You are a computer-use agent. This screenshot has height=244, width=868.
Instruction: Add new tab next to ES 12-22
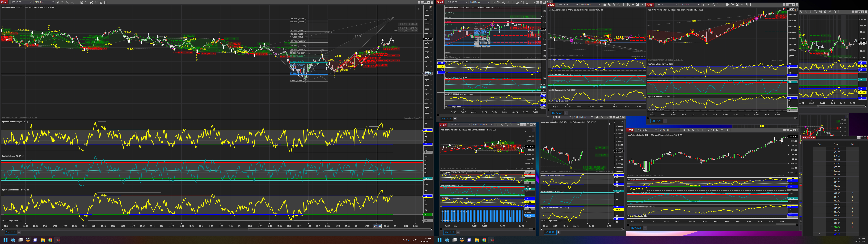pos(19,232)
